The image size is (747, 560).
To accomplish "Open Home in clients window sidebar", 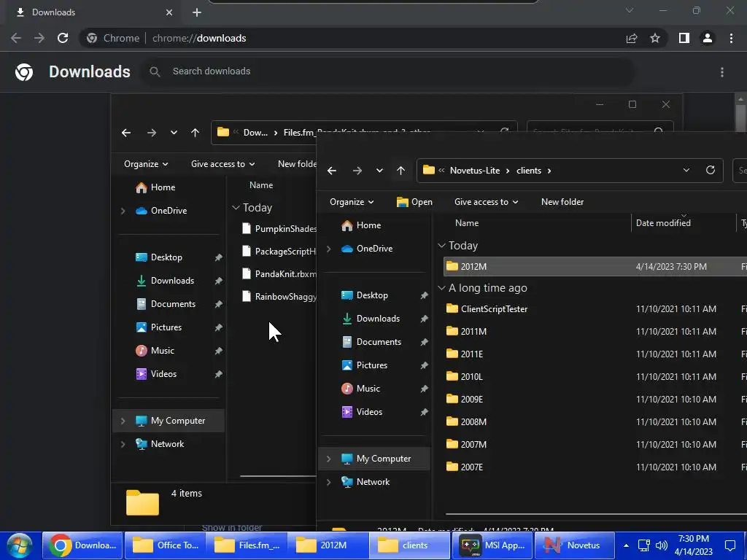I will click(x=362, y=225).
